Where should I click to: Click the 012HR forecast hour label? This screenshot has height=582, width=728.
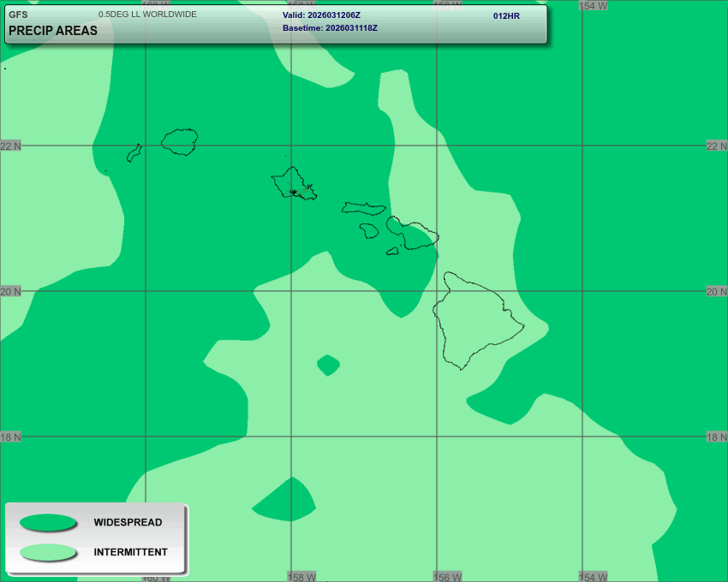(506, 16)
